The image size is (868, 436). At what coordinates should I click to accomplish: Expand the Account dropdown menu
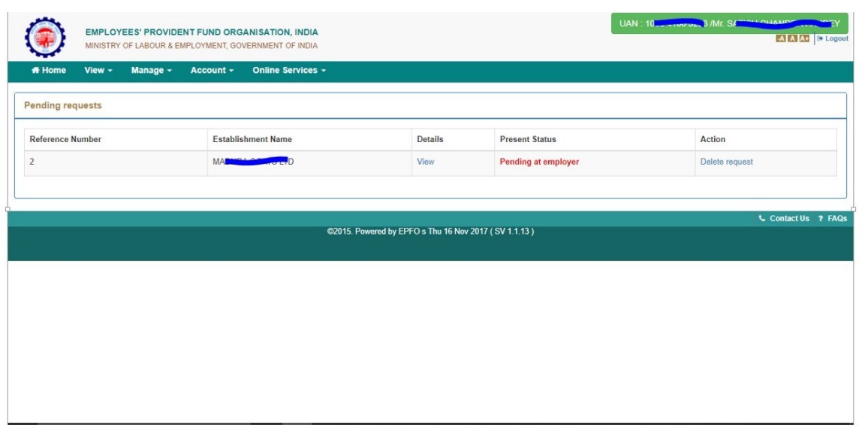point(212,71)
